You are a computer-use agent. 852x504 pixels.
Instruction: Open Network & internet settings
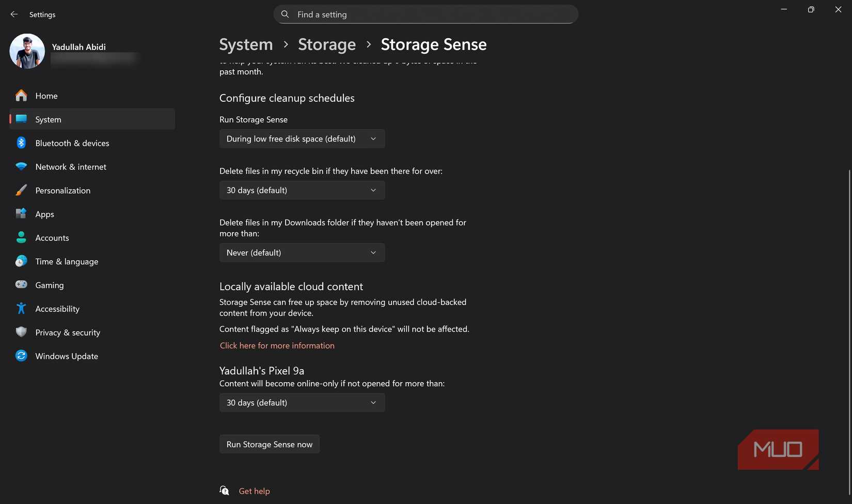coord(71,167)
